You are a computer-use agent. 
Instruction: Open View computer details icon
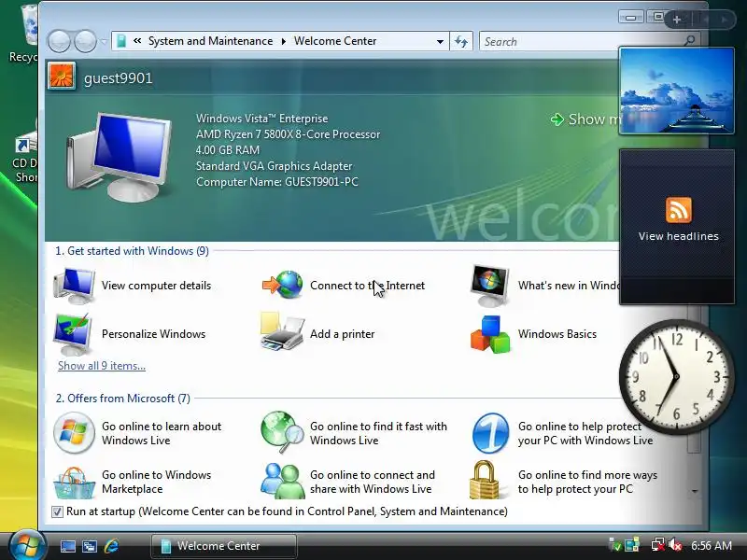(x=75, y=286)
